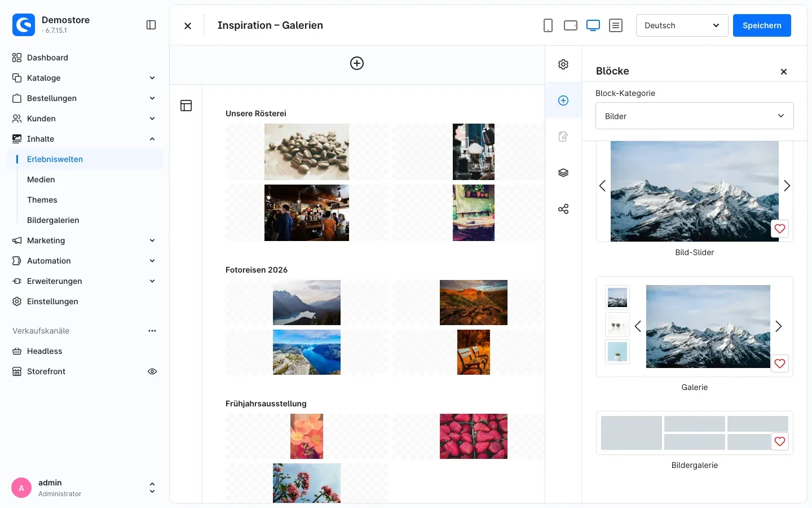
Task: Open Bildergalerien in the sidebar
Action: [x=53, y=220]
